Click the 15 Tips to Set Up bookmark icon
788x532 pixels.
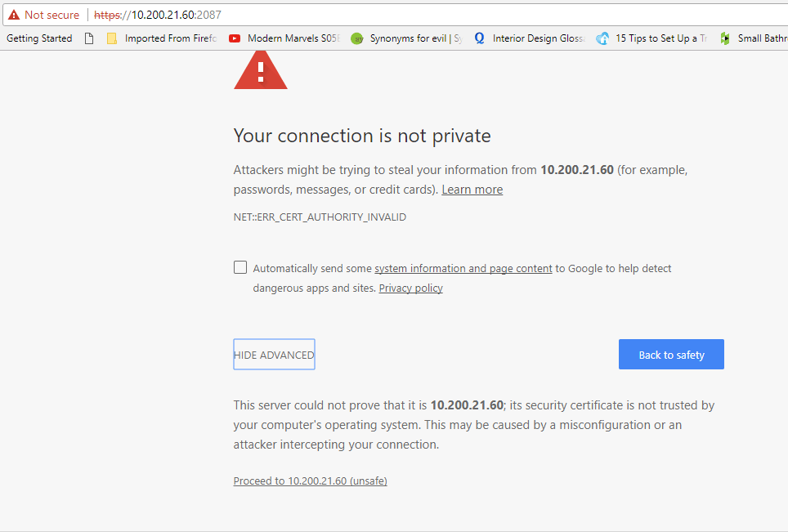point(602,38)
